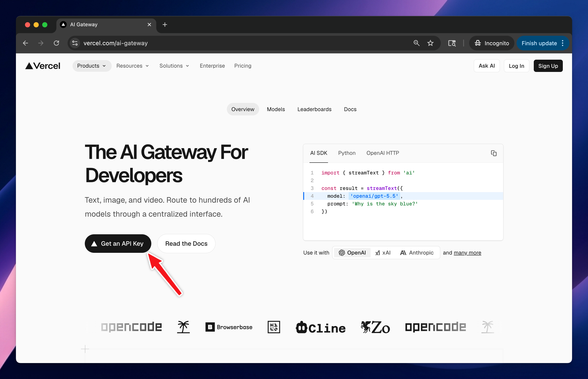Click the Browserbase logo
This screenshot has height=379, width=588.
tap(229, 327)
